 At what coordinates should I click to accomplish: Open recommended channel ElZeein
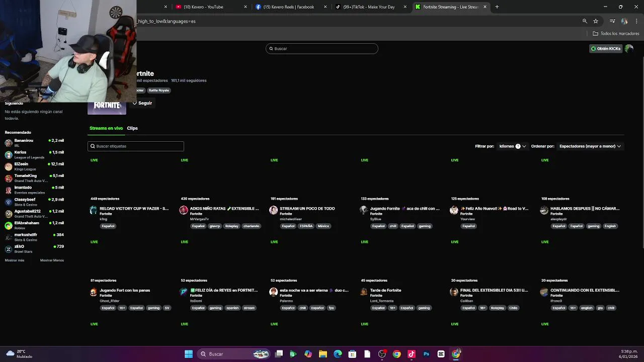pyautogui.click(x=34, y=166)
